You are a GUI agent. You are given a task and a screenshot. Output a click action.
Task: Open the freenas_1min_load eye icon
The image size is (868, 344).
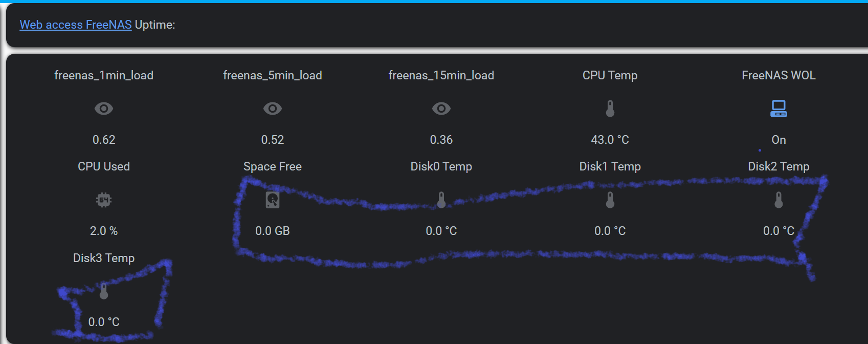coord(104,109)
